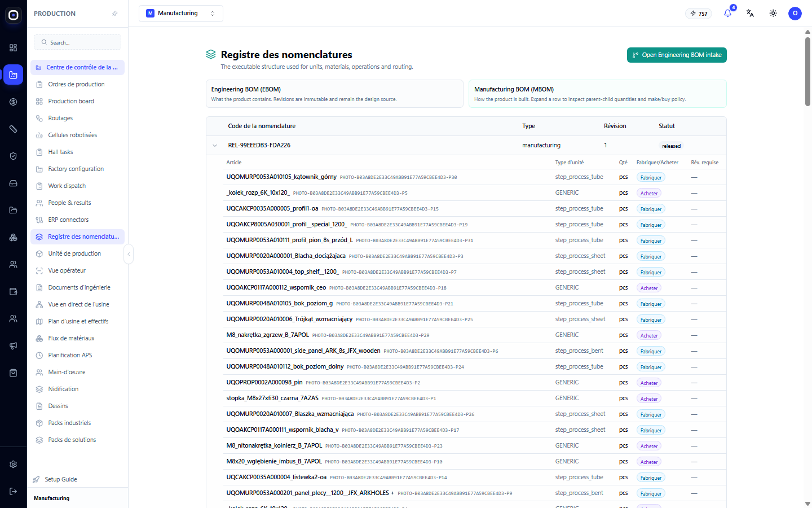The height and width of the screenshot is (508, 812).
Task: Click the pin icon beside PRODUCTION
Action: point(115,14)
